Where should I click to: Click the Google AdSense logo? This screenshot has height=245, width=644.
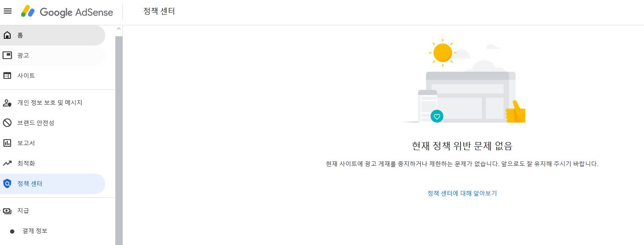(x=67, y=12)
